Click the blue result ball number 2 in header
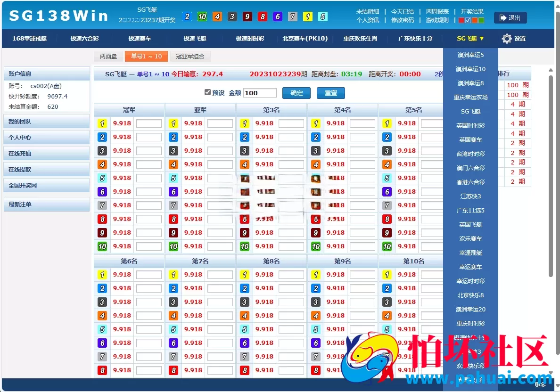The width and height of the screenshot is (560, 392). [187, 16]
